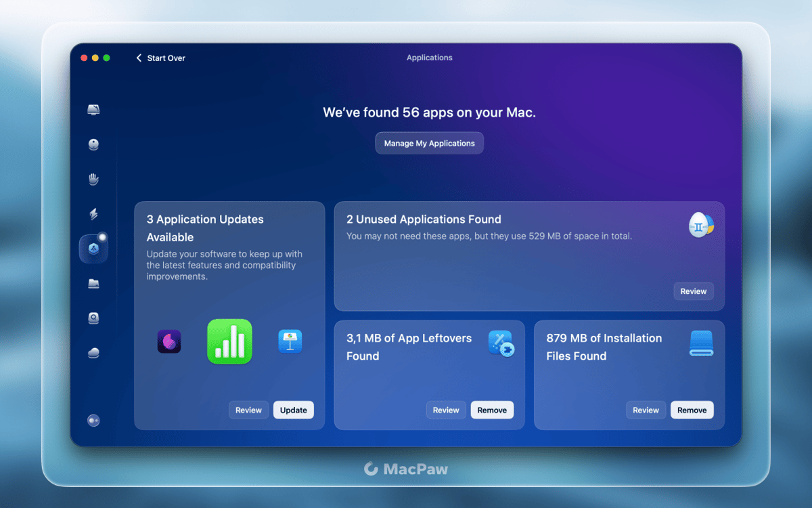
Task: Review the 879 MB installation files
Action: pyautogui.click(x=646, y=410)
